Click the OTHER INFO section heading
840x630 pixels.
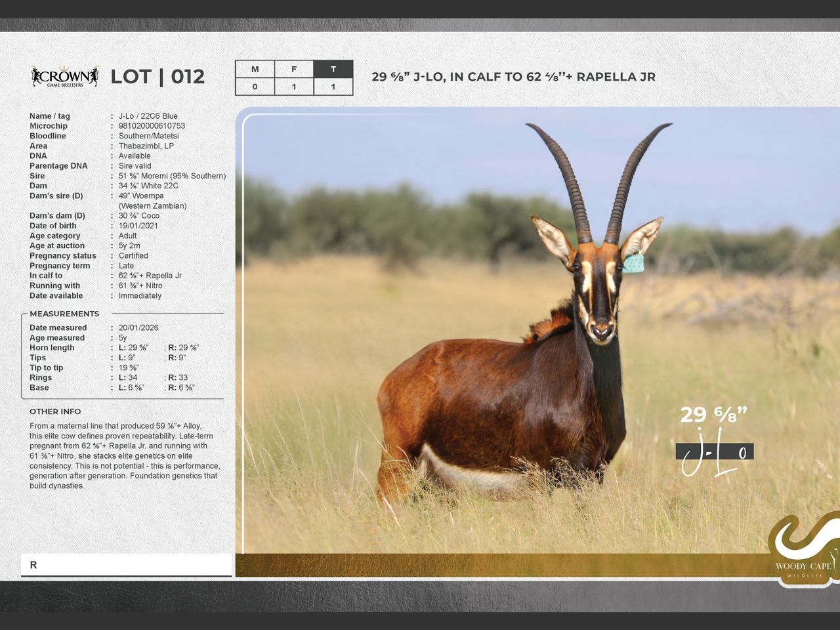(x=55, y=411)
